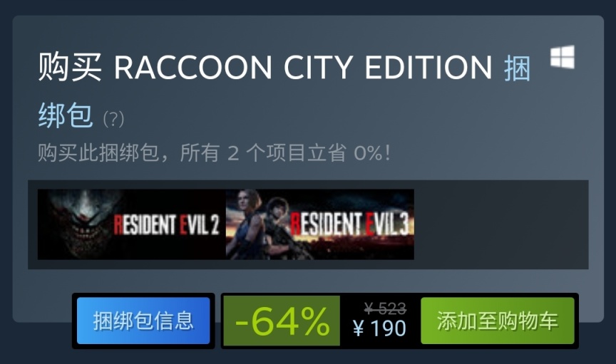The width and height of the screenshot is (616, 364).
Task: Click the Resident Evil 2 logo text
Action: pos(166,224)
